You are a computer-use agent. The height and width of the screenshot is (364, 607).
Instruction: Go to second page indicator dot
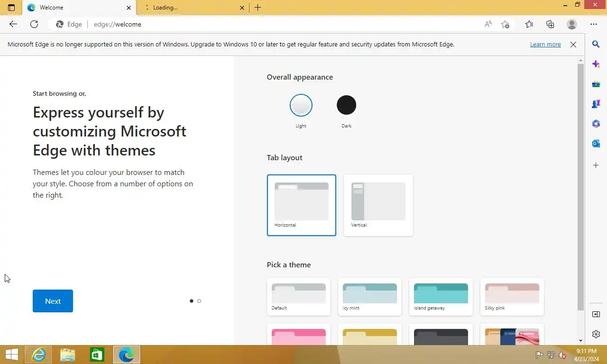point(199,301)
